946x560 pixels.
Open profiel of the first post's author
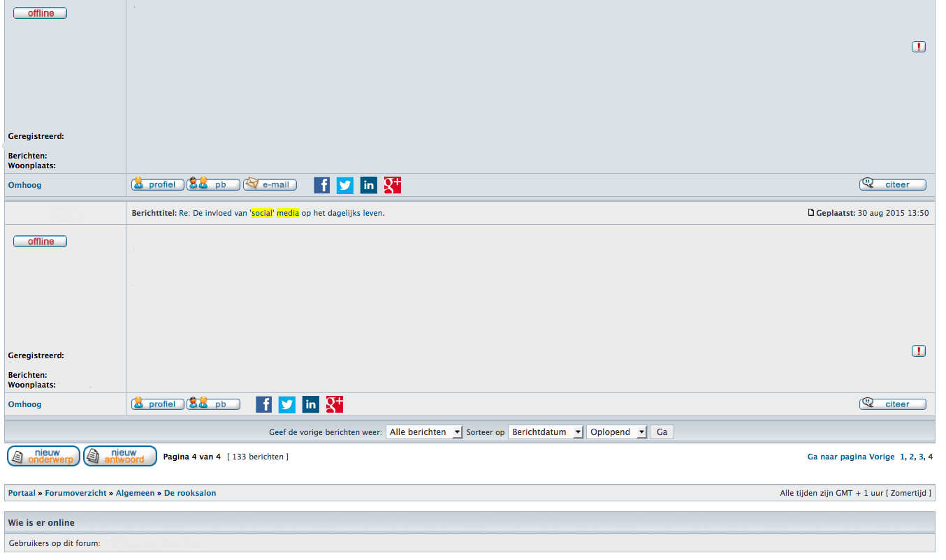158,184
